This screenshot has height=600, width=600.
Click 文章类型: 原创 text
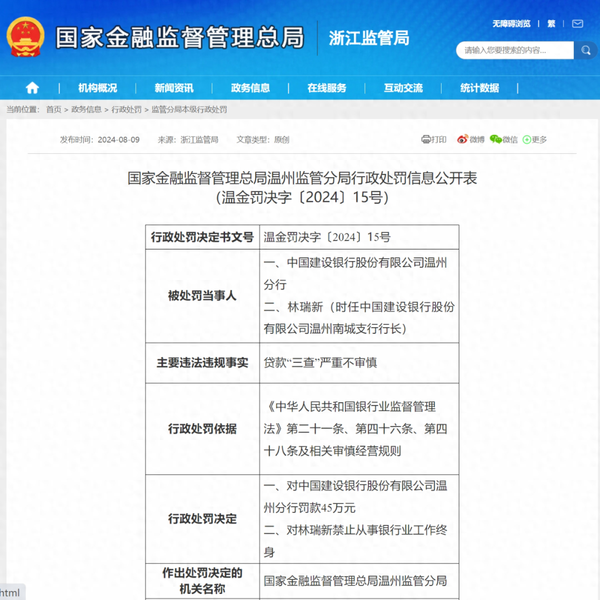[x=262, y=140]
